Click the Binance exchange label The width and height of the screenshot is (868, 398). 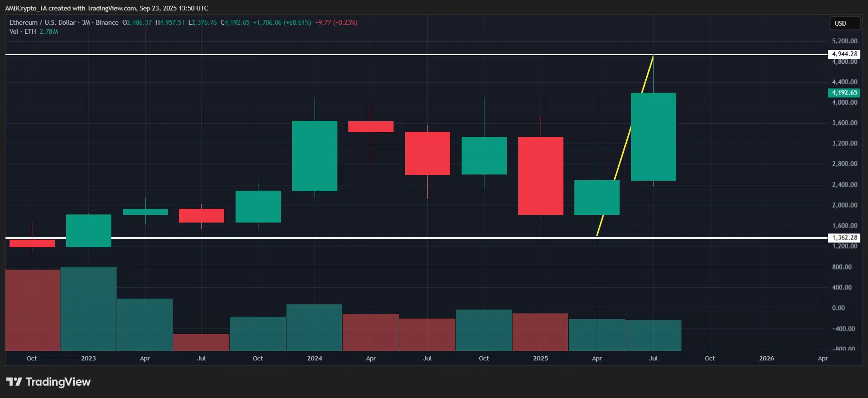click(x=107, y=22)
